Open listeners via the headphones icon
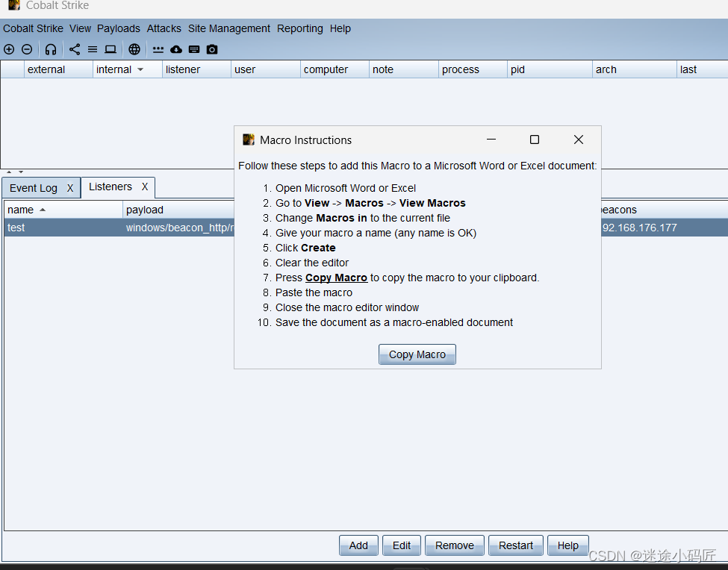The width and height of the screenshot is (728, 570). point(51,49)
